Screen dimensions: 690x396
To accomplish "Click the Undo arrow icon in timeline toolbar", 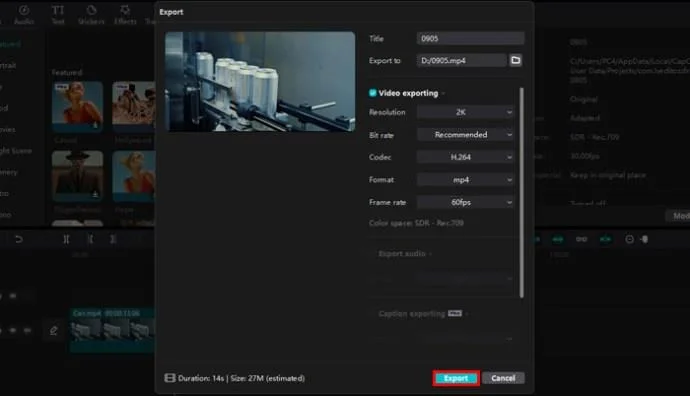I will click(18, 239).
